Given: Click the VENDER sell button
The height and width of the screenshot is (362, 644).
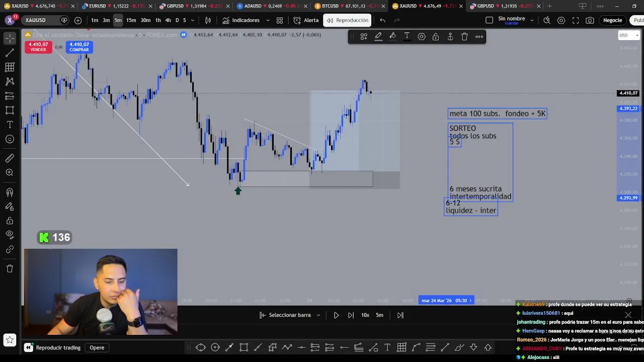Looking at the screenshot, I should pos(38,47).
